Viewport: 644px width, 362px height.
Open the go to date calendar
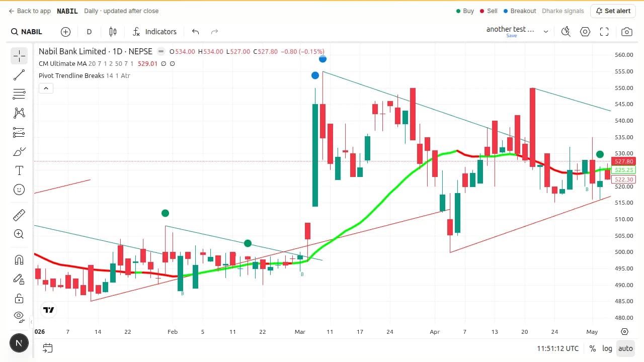point(48,348)
